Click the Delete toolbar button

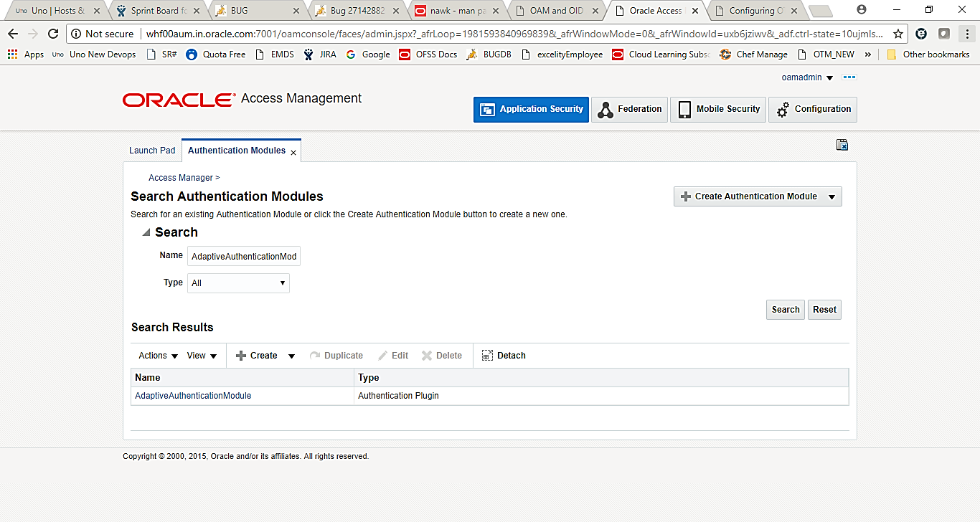click(x=442, y=356)
